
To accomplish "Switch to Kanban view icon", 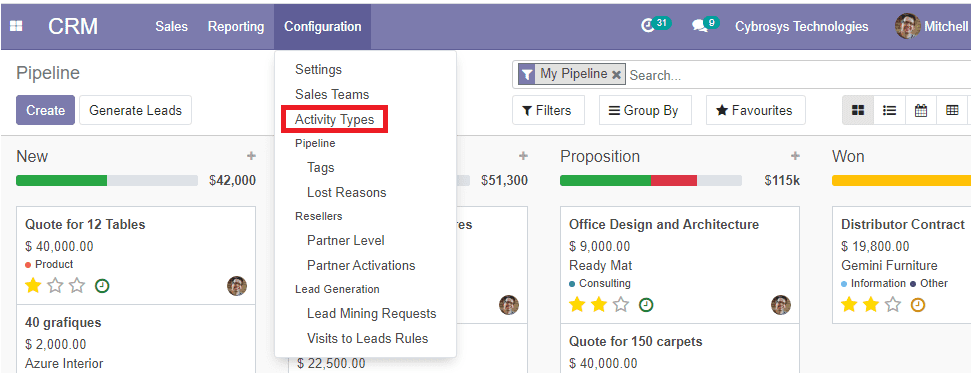I will [x=858, y=110].
